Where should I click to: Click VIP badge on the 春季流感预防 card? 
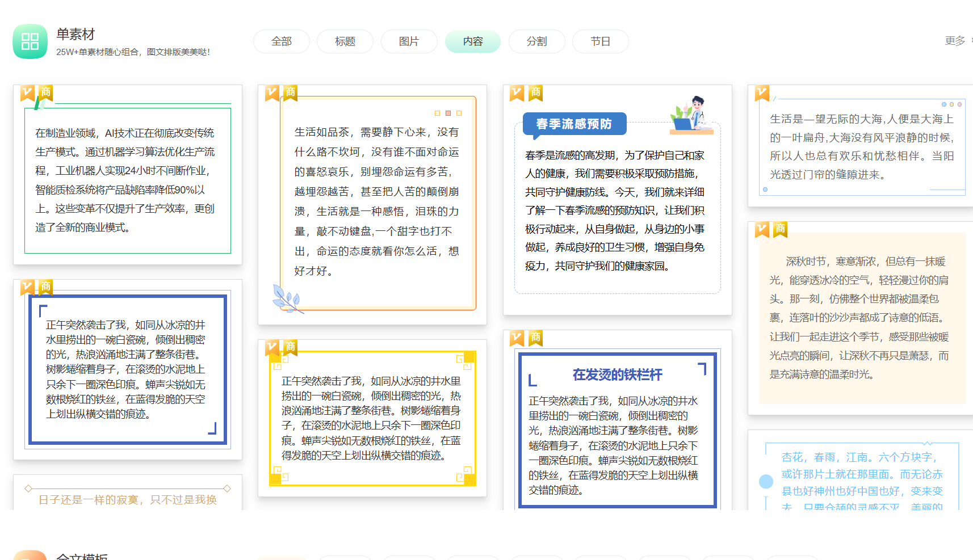[x=517, y=92]
